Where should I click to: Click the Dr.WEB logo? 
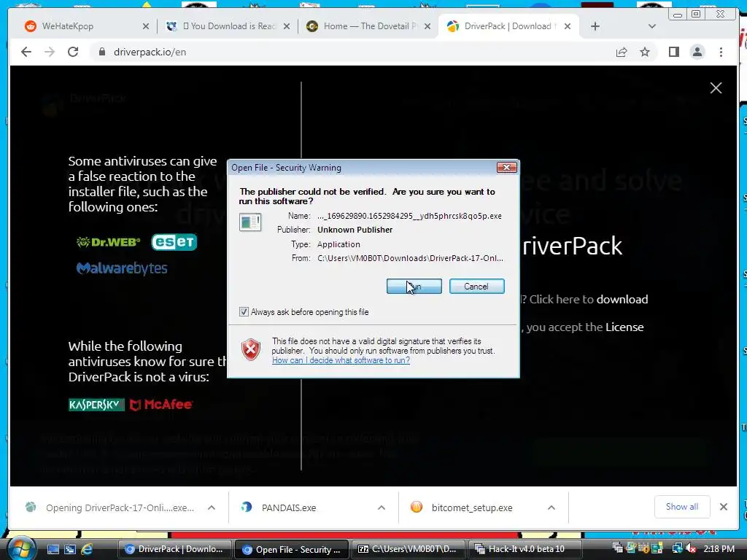pos(108,242)
